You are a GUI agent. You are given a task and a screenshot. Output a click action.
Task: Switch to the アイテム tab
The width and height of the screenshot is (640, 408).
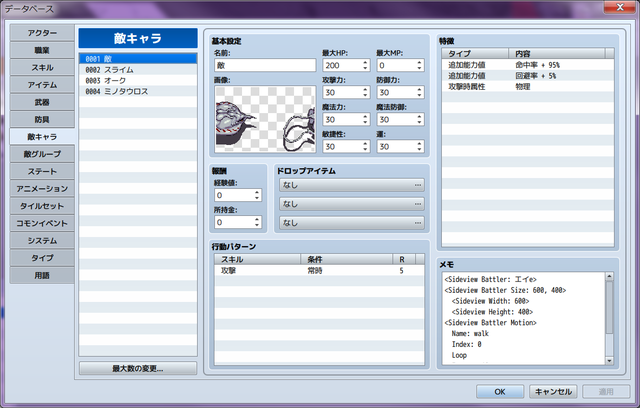[x=42, y=85]
